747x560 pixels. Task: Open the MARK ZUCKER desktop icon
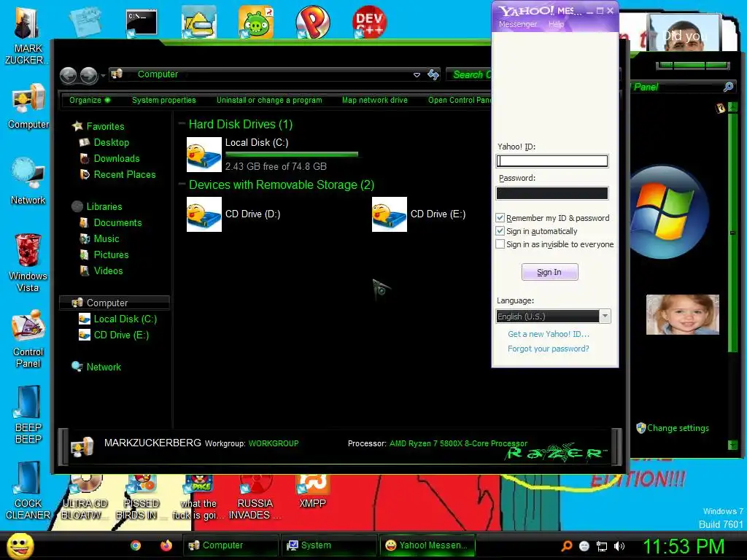(27, 35)
